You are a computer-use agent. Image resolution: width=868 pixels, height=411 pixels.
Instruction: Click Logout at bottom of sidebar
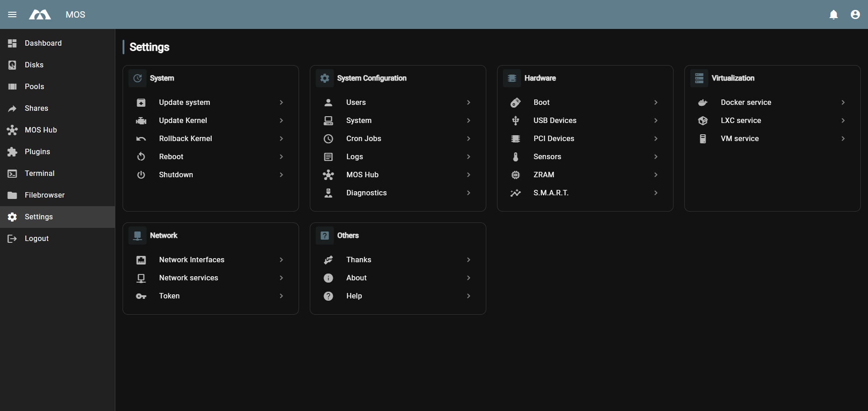tap(36, 238)
